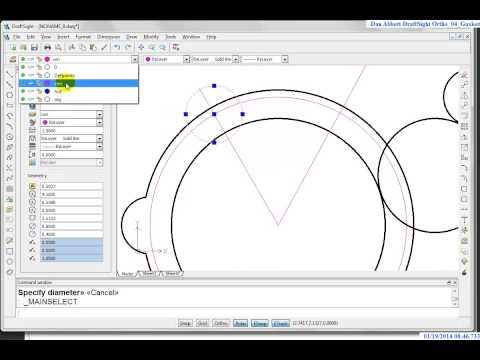Viewport: 480px width, 360px height.
Task: Click the Print icon in the toolbar
Action: click(47, 47)
